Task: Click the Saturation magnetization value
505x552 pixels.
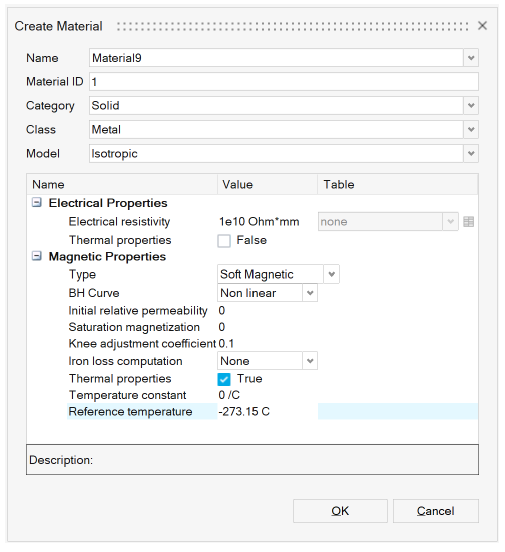Action: point(222,327)
